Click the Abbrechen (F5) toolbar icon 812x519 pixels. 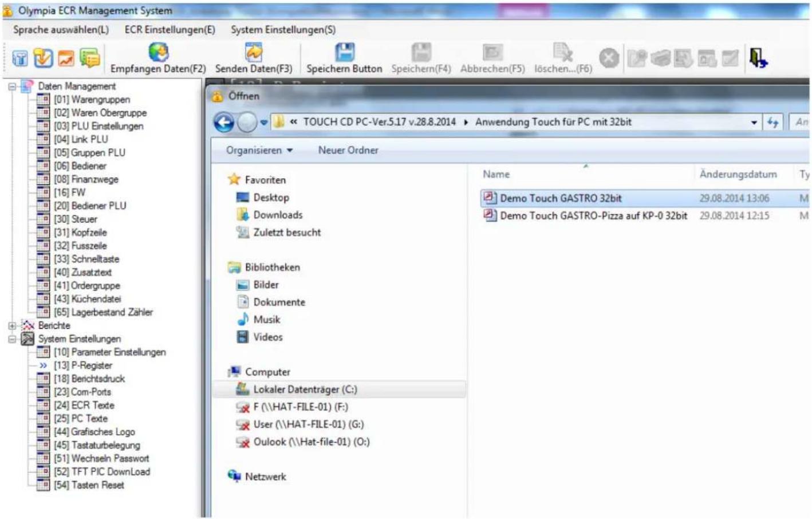click(x=492, y=53)
